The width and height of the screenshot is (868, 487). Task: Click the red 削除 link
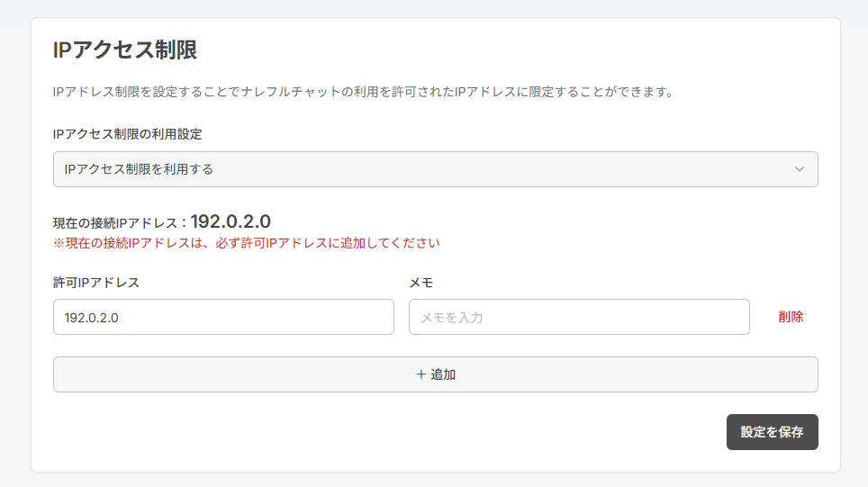(x=791, y=317)
